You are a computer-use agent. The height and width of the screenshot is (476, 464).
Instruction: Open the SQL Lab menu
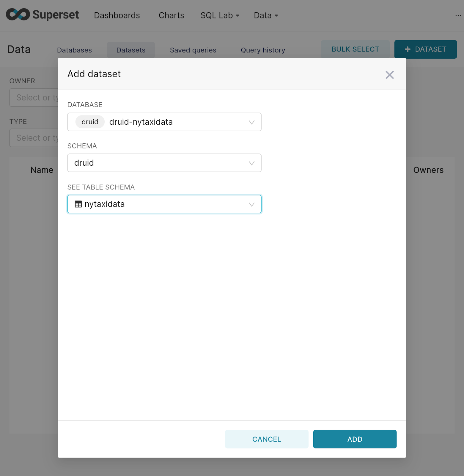coord(219,15)
